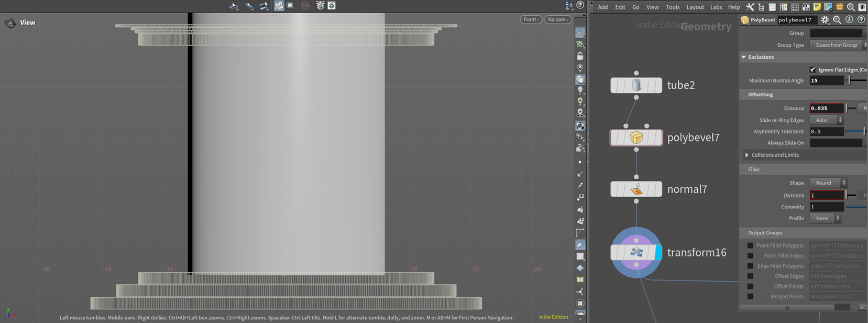Toggle the blue display flag on transform16
868x323 pixels.
click(x=658, y=252)
